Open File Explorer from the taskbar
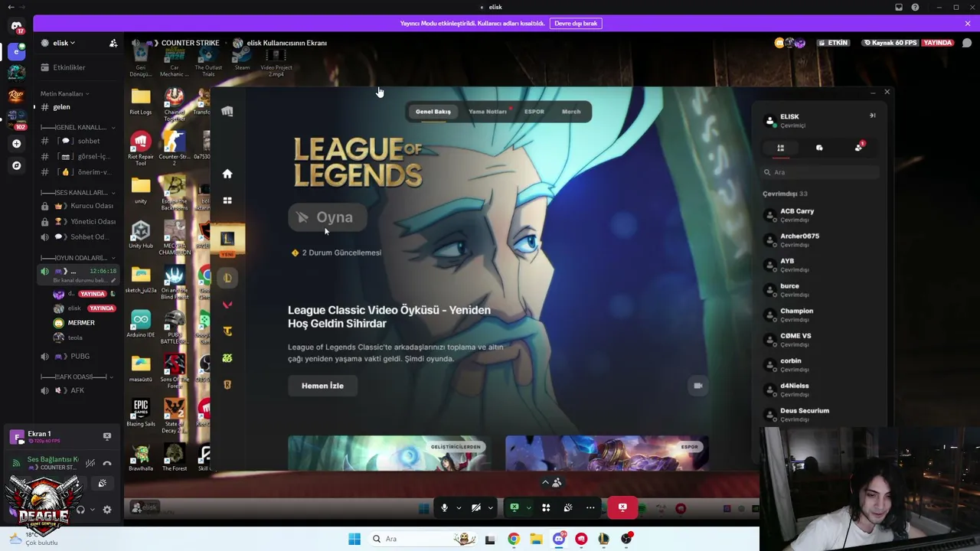The image size is (980, 551). tap(536, 539)
